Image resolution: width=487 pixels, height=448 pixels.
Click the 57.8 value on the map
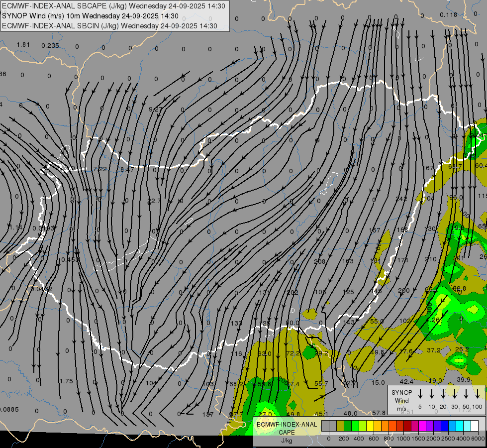point(379,413)
